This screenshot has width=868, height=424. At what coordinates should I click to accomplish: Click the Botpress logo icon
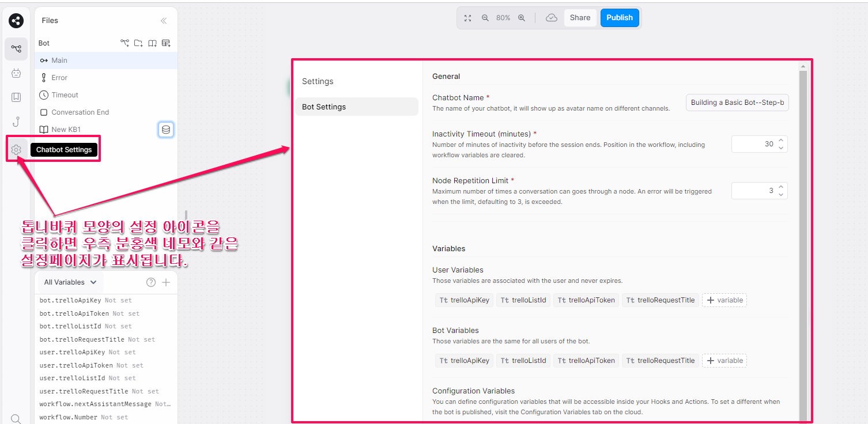coord(16,21)
